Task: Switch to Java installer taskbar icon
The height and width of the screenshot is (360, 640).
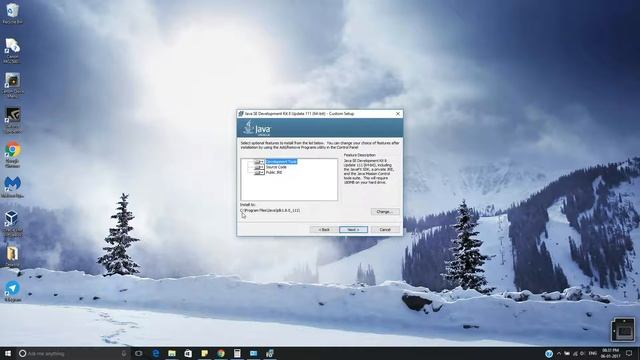Action: 270,353
